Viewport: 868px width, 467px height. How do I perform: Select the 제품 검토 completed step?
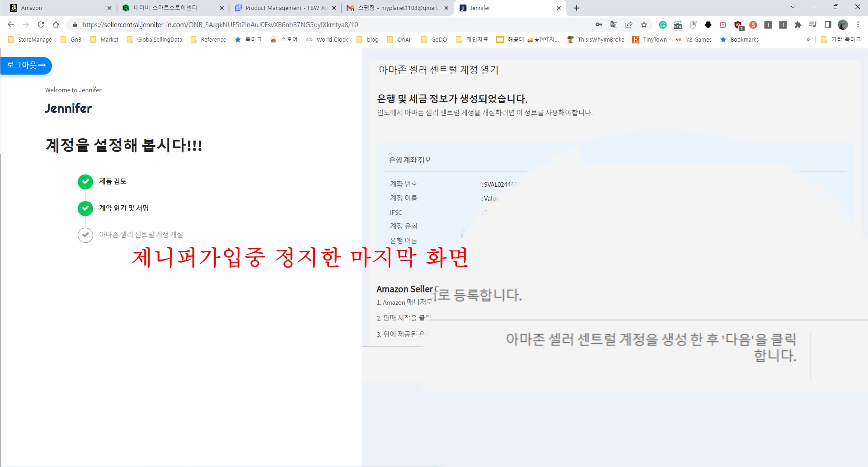(113, 181)
